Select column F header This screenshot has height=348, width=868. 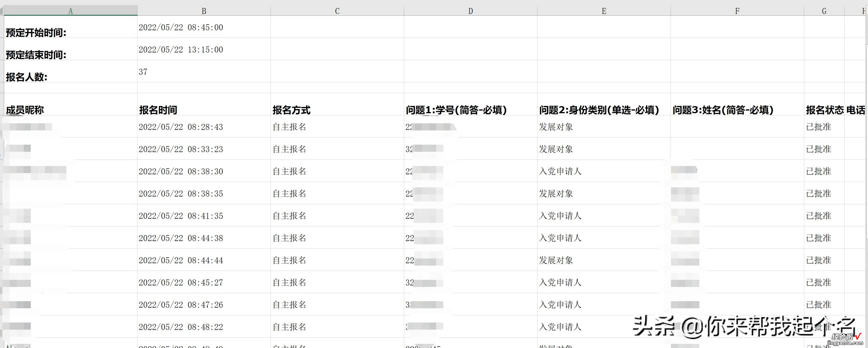[737, 11]
